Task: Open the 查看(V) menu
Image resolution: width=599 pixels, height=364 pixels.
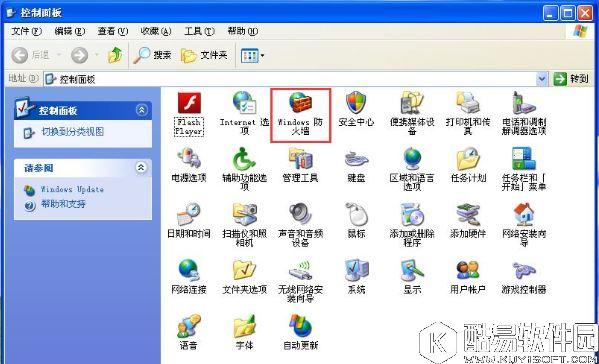Action: (113, 31)
